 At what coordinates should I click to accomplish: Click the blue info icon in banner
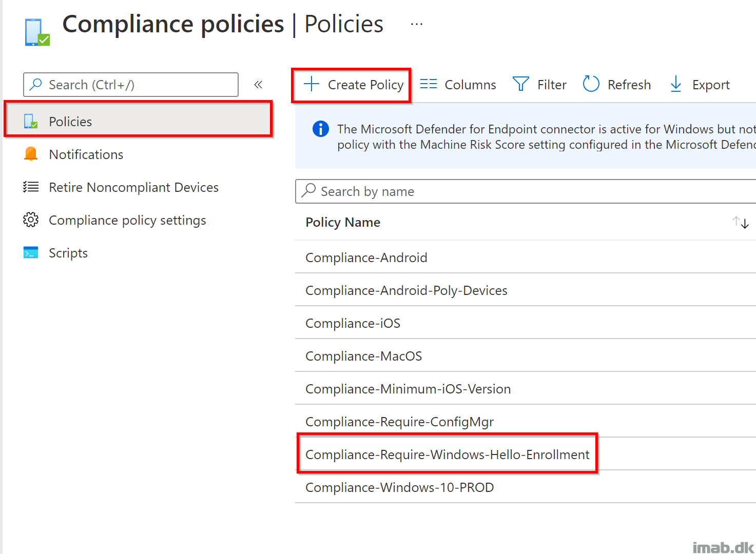point(321,129)
